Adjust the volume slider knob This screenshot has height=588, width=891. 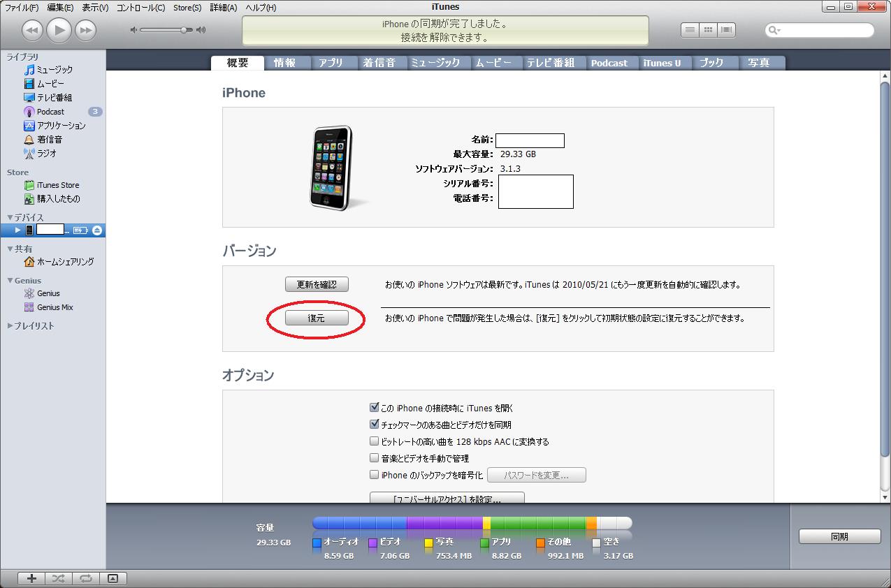tap(184, 30)
